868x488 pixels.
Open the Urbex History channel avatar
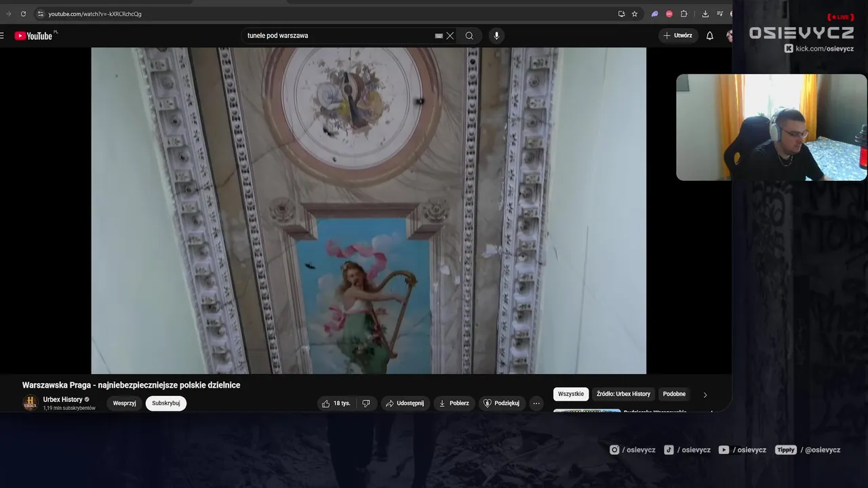(x=31, y=403)
